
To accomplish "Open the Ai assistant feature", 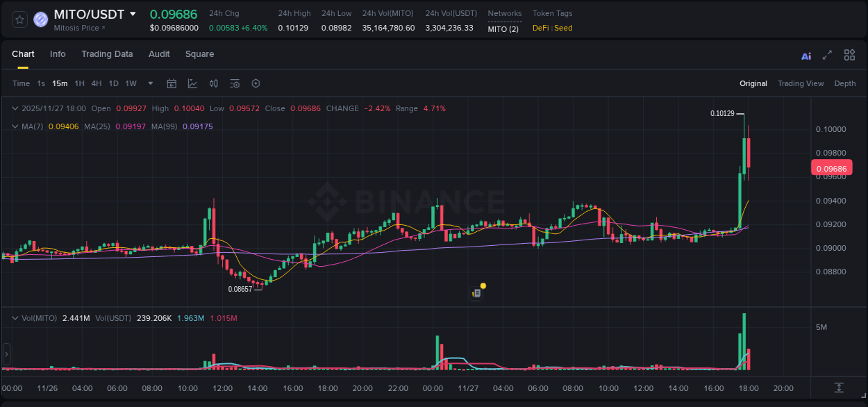I will click(x=806, y=54).
